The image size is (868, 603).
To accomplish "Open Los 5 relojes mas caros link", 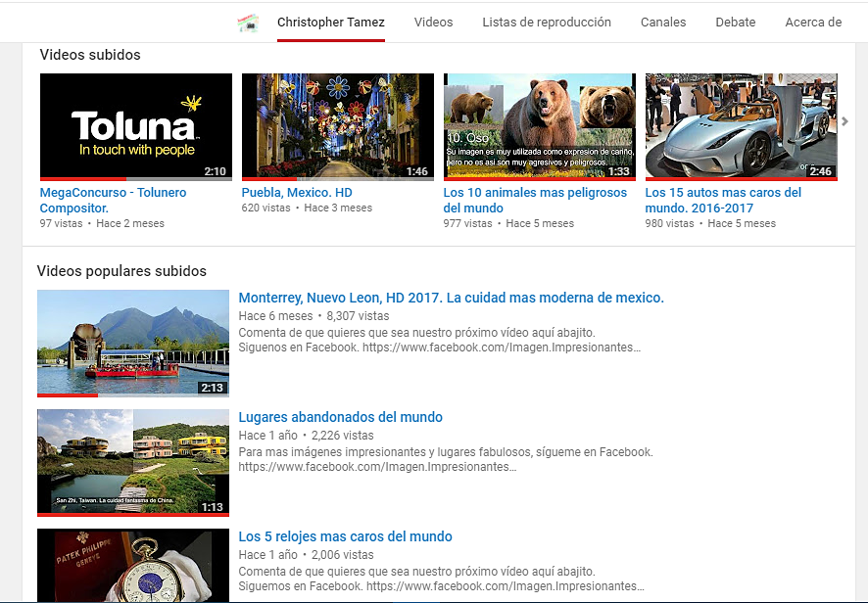I will click(x=346, y=536).
